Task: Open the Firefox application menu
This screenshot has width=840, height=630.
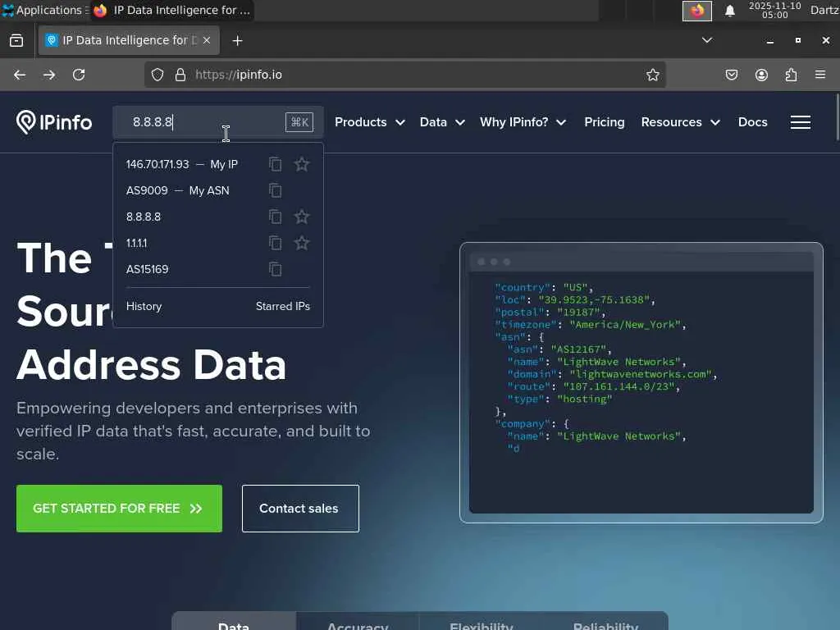Action: 820,75
